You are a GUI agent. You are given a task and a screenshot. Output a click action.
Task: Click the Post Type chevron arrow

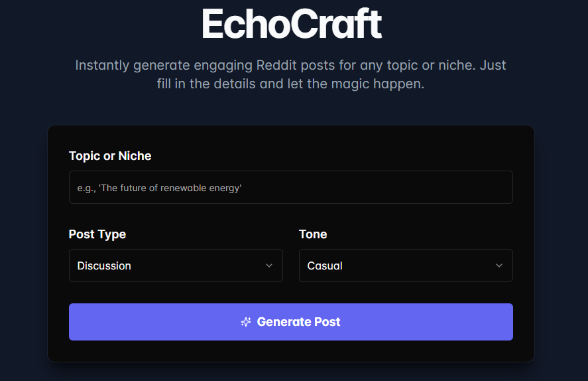click(x=269, y=266)
